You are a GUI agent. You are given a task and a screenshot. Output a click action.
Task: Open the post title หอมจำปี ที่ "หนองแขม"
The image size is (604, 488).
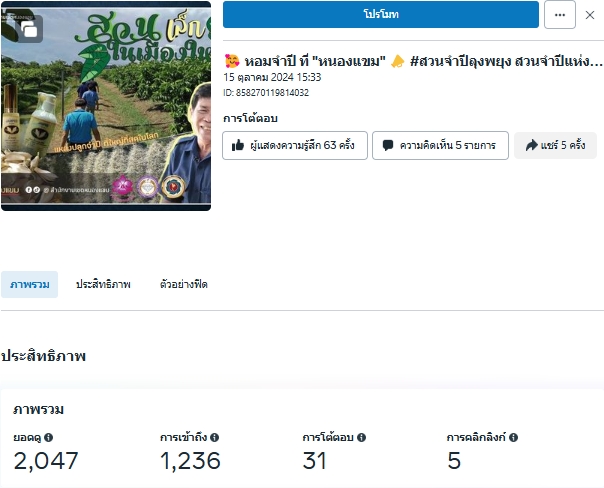[413, 61]
